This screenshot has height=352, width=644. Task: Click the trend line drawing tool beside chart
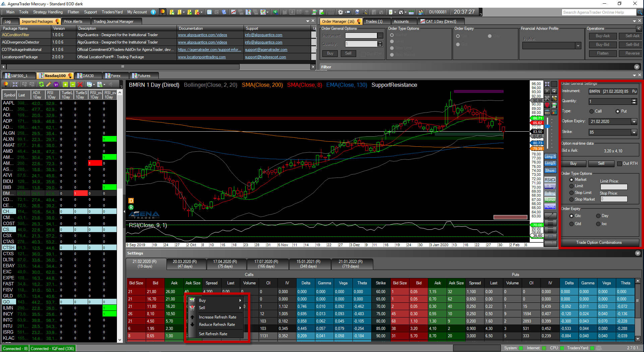point(551,216)
